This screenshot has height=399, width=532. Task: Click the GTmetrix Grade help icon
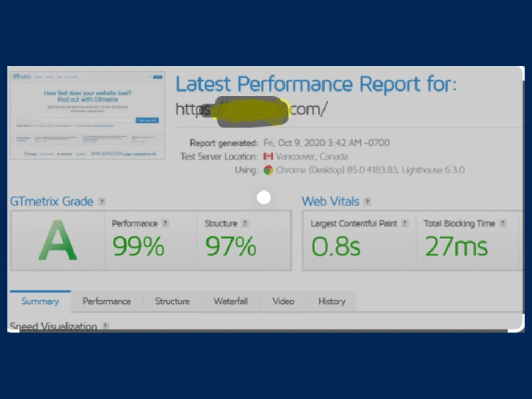(x=102, y=202)
